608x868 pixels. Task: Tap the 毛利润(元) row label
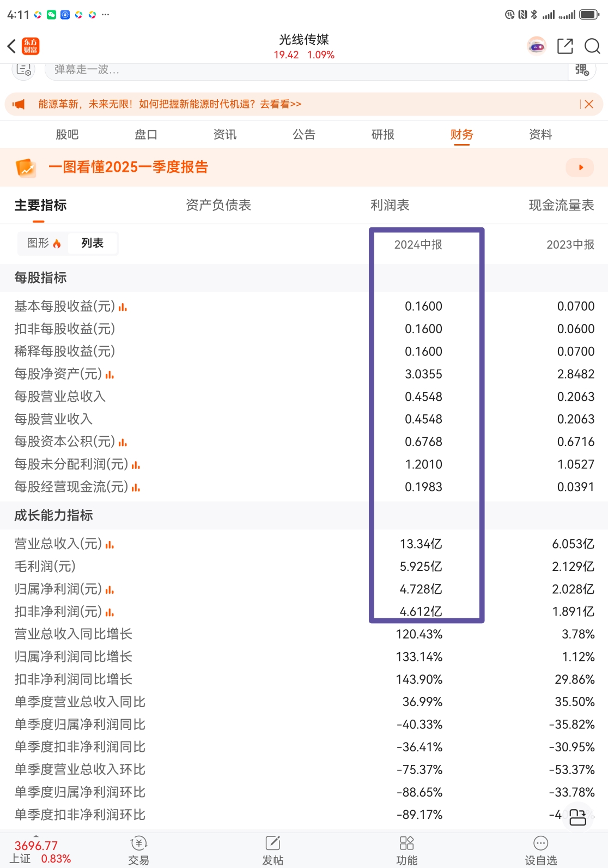click(45, 567)
